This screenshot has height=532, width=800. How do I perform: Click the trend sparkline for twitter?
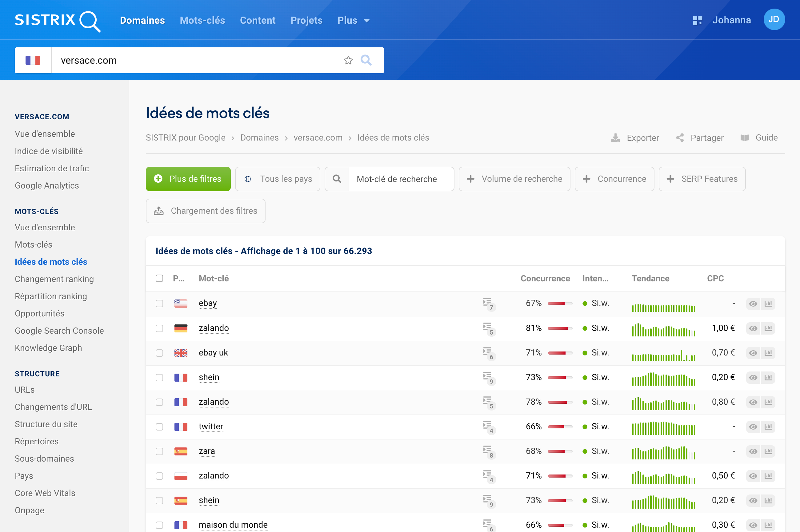(x=664, y=428)
